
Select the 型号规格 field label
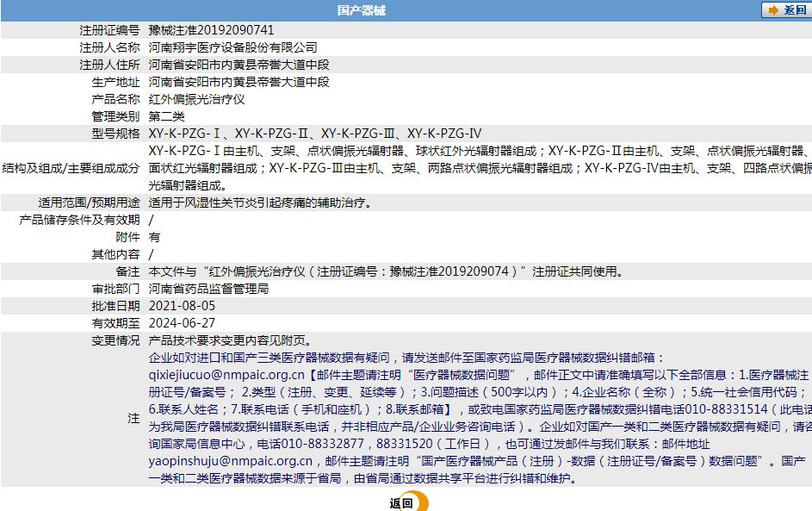116,134
